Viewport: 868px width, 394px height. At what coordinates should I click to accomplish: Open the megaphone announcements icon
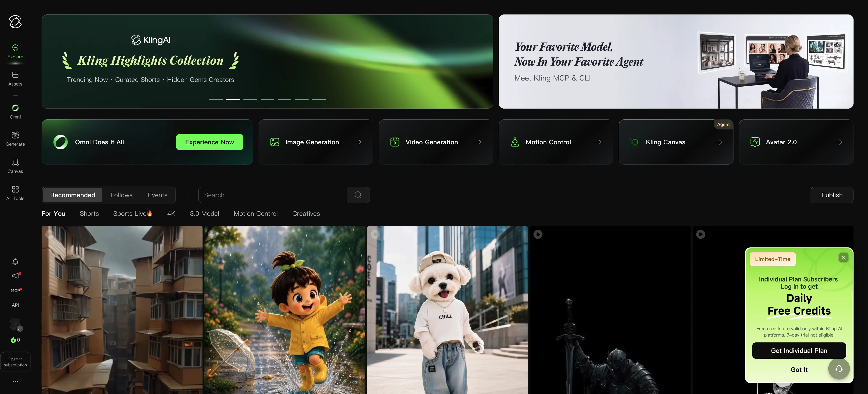pyautogui.click(x=16, y=276)
